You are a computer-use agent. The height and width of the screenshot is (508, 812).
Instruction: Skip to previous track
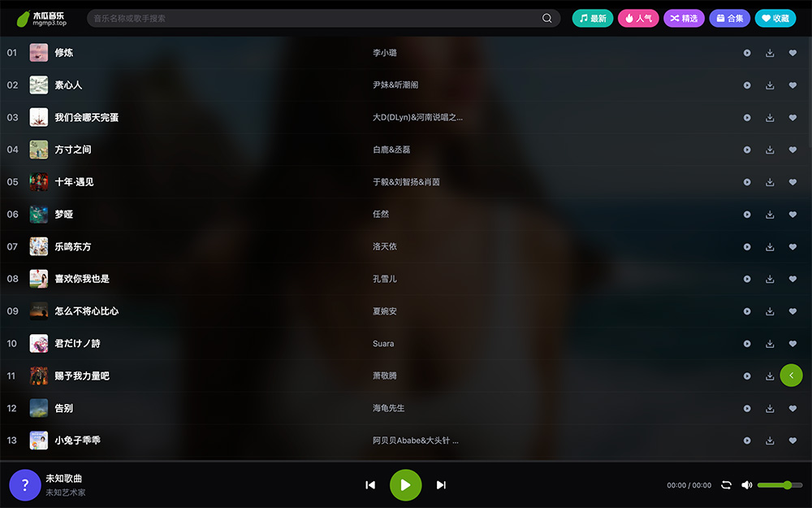(x=370, y=484)
